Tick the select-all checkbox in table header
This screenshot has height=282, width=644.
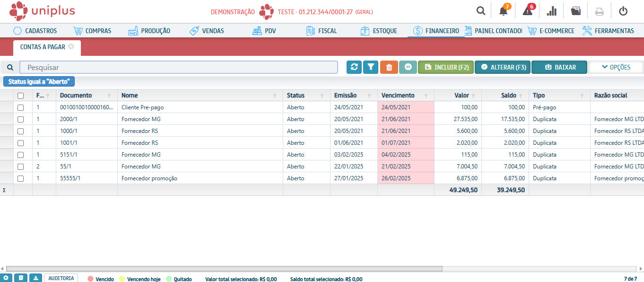20,96
